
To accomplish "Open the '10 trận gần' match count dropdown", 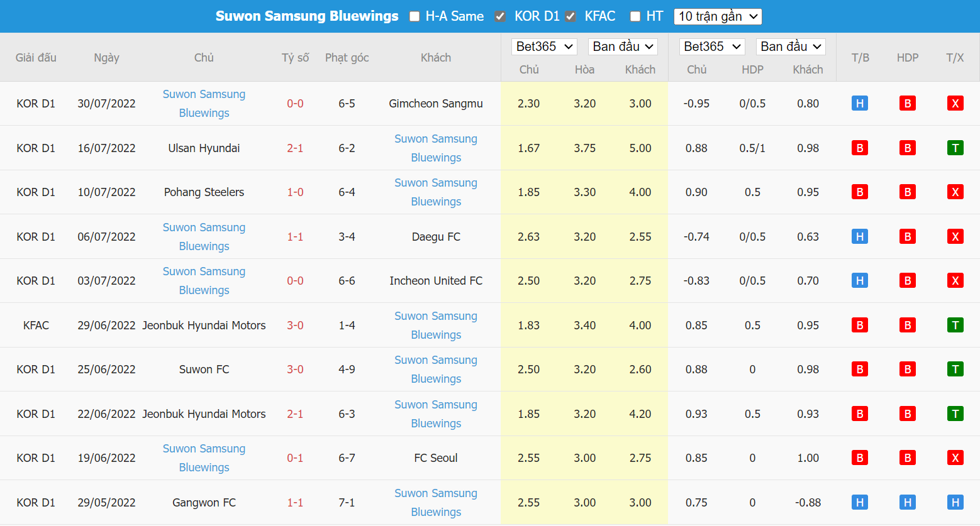I will pos(718,16).
